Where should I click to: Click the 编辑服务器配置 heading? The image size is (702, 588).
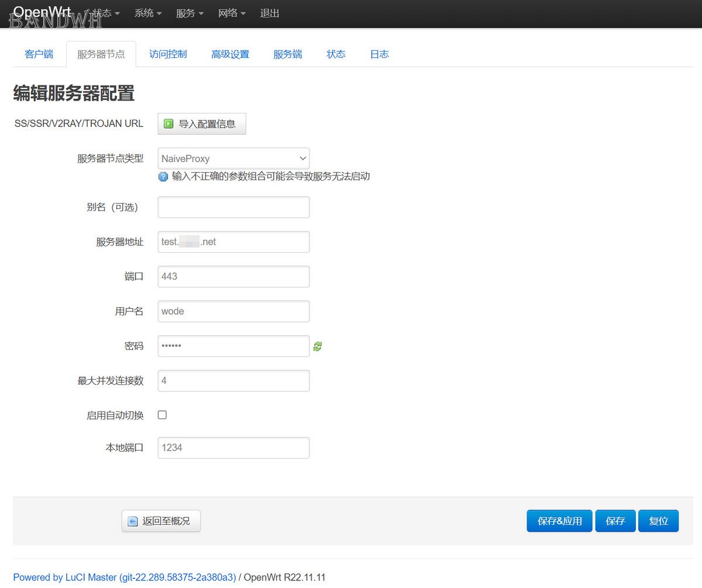tap(74, 93)
